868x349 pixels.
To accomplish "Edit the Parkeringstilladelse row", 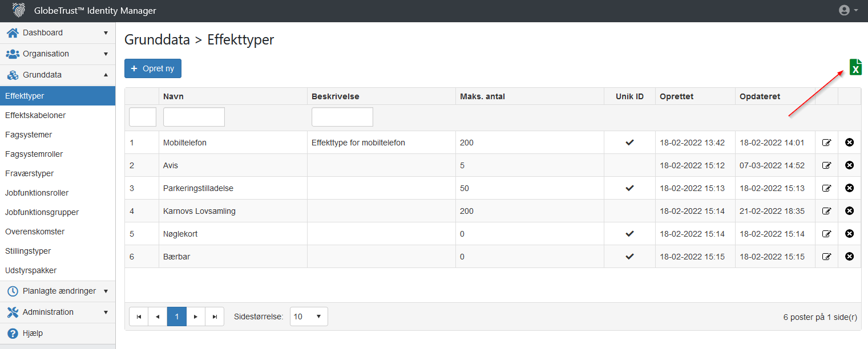I will 826,188.
